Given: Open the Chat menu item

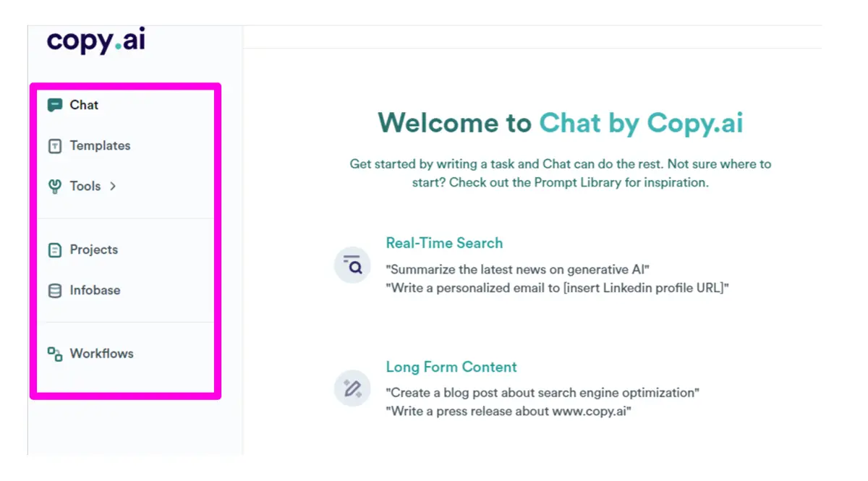Looking at the screenshot, I should tap(84, 105).
